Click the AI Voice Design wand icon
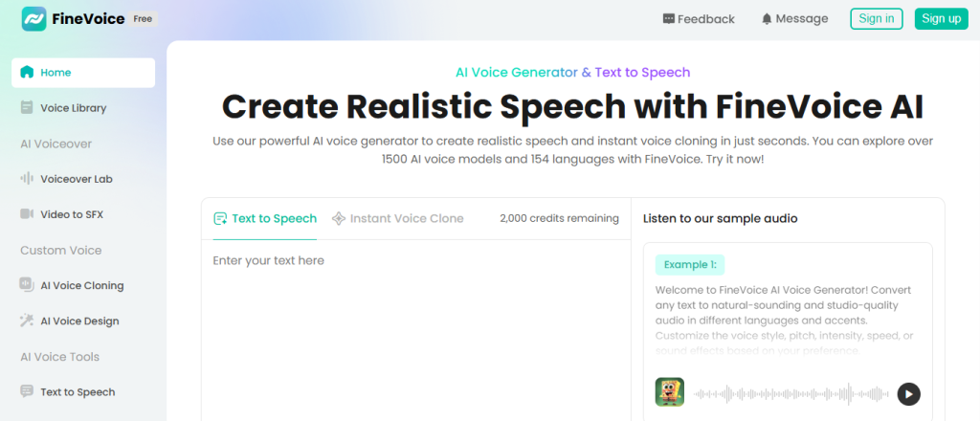This screenshot has height=421, width=980. coord(27,321)
